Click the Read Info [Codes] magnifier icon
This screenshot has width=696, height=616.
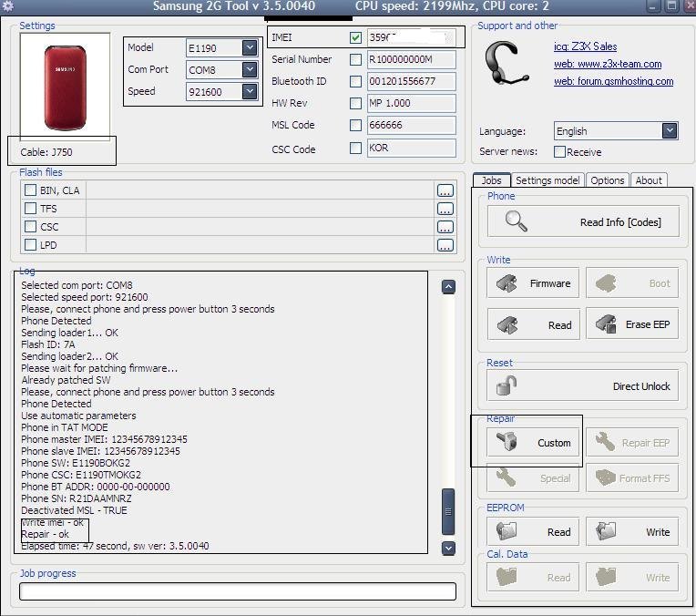[517, 221]
